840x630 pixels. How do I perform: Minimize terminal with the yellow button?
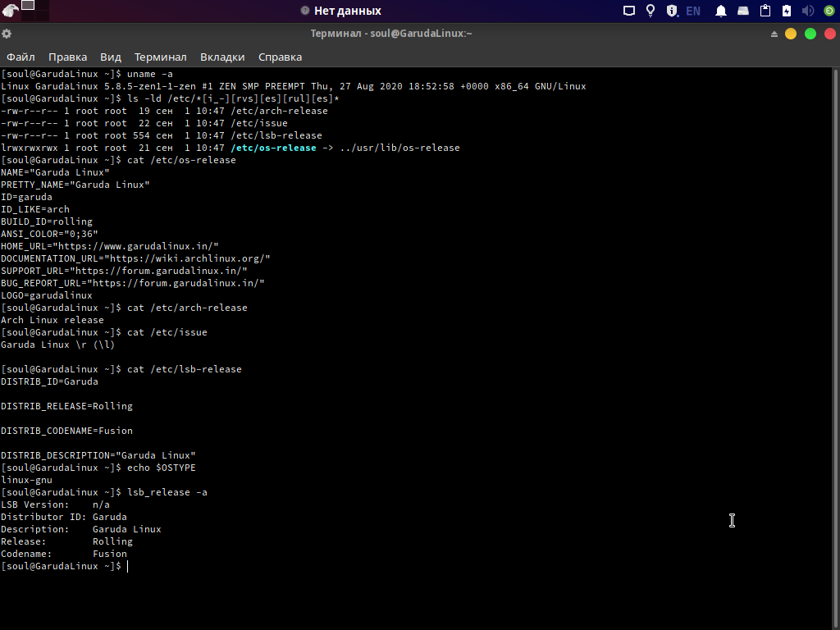tap(791, 34)
